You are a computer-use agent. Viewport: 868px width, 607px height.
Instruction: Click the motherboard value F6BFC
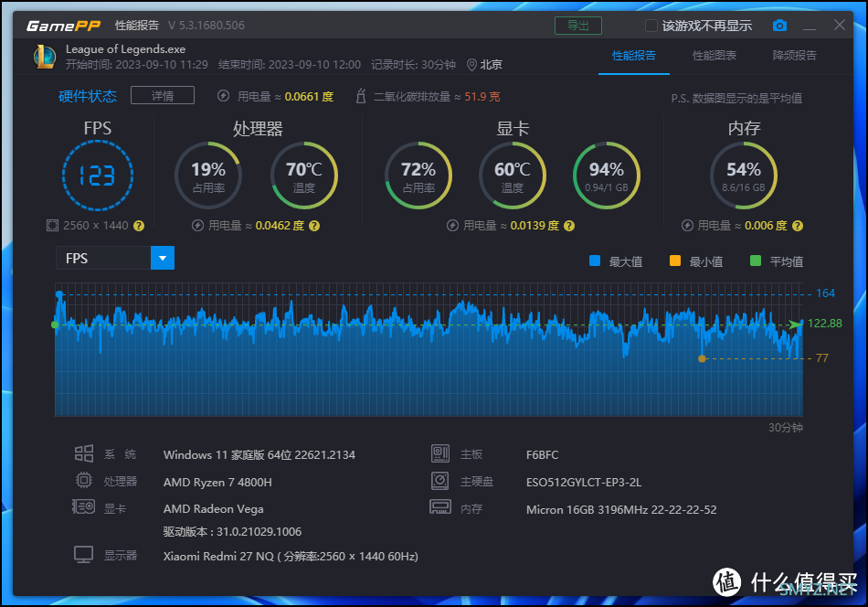point(543,454)
